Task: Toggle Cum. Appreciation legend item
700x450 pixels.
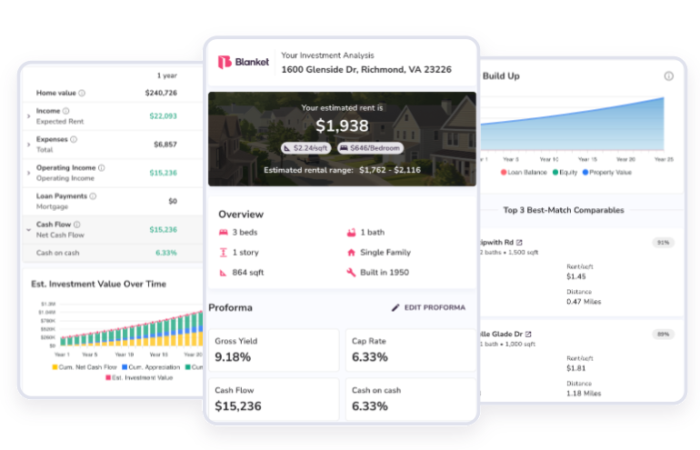Action: [x=151, y=367]
